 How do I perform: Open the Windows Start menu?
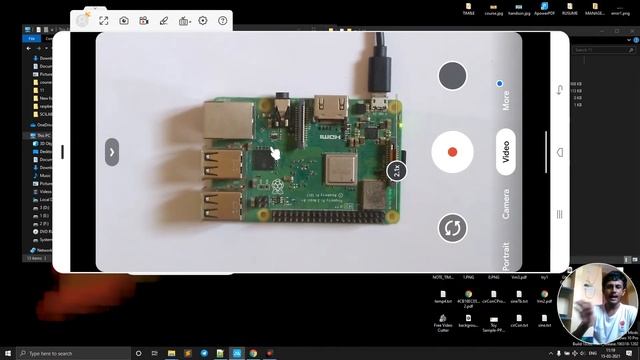[8, 353]
